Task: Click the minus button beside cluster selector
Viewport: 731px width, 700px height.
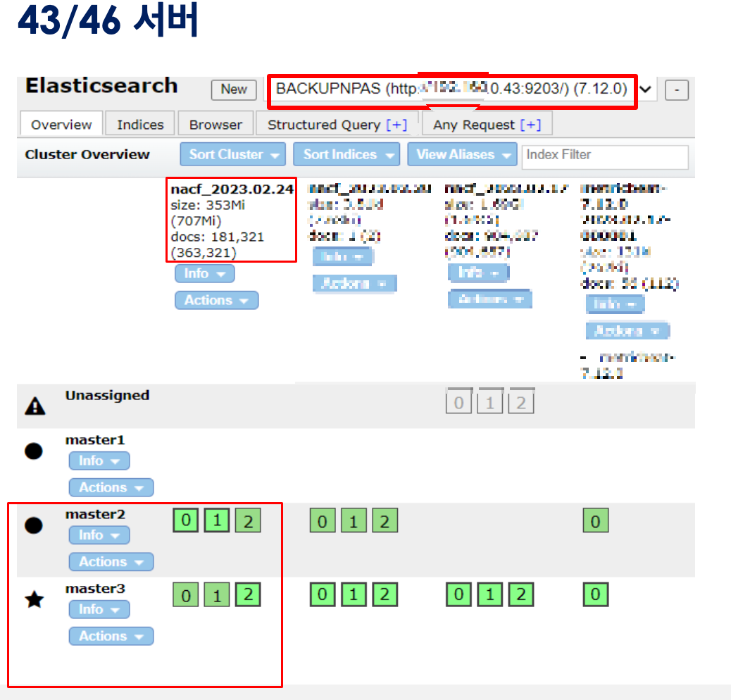Action: tap(677, 89)
